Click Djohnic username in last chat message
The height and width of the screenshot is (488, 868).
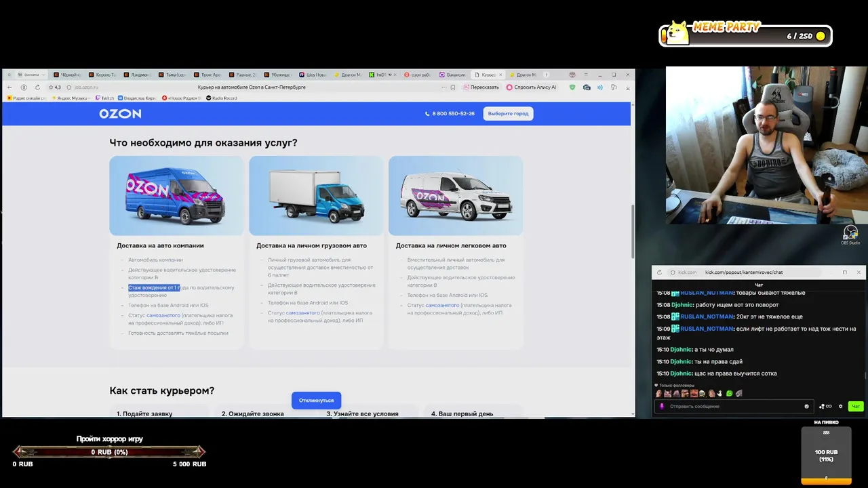[x=681, y=373]
